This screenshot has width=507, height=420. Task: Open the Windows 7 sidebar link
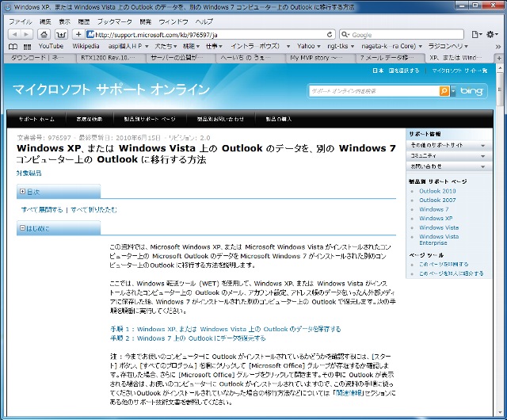433,209
